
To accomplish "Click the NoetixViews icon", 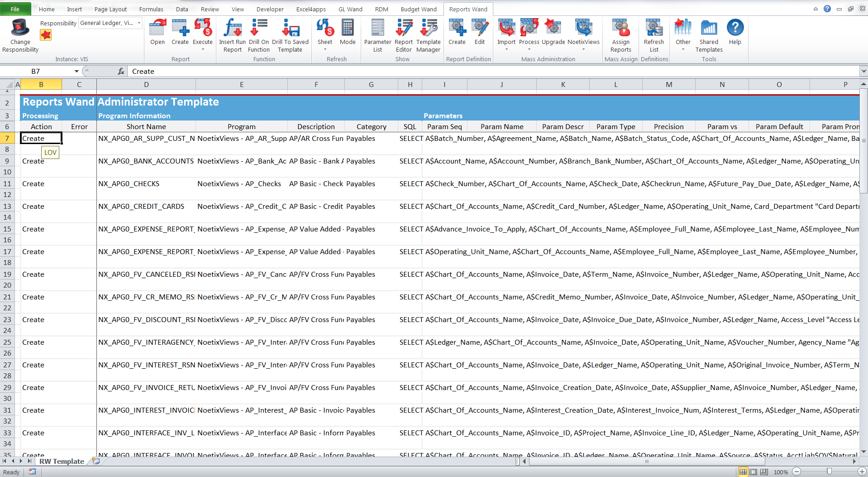I will (x=583, y=28).
